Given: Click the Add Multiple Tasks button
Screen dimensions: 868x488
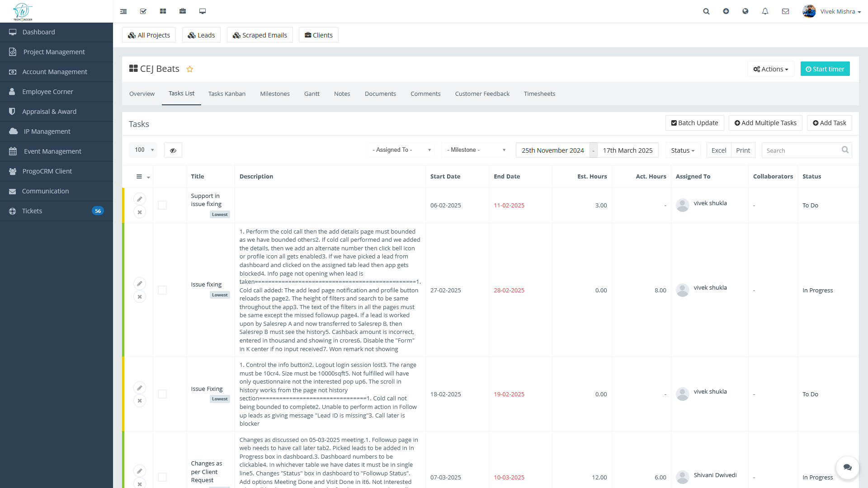Looking at the screenshot, I should click(x=765, y=123).
